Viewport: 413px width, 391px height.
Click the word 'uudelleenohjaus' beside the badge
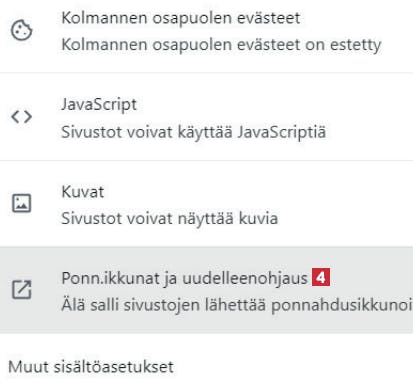point(245,279)
